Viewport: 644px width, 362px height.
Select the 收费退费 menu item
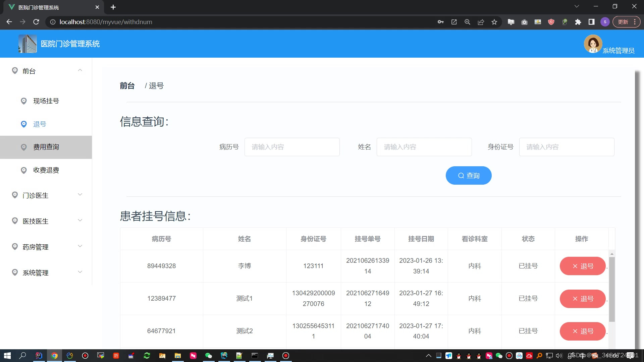click(x=46, y=170)
